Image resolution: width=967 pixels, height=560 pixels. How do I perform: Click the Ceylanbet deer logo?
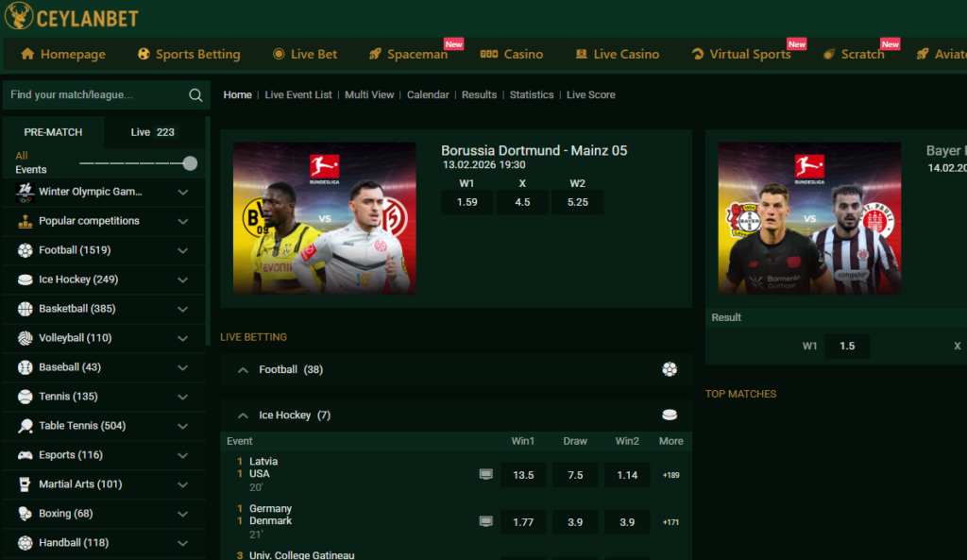click(19, 15)
